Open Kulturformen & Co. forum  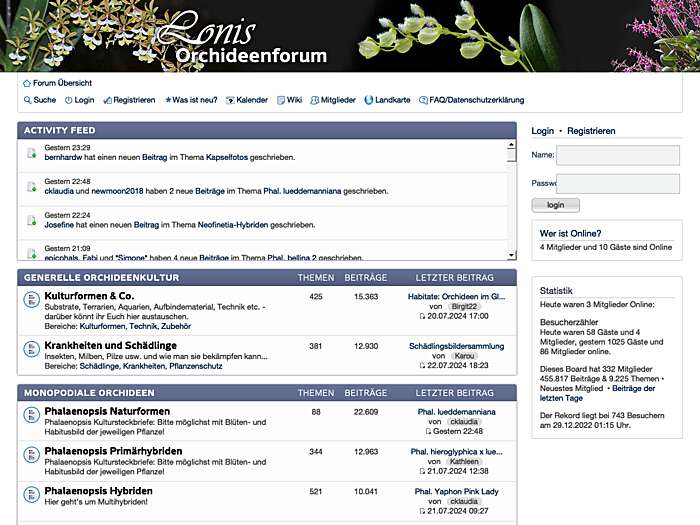coord(89,296)
